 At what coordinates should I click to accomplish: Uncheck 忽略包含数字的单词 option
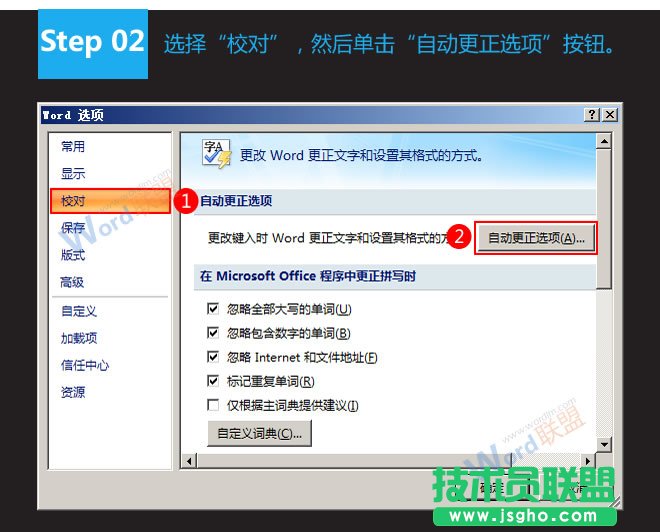(212, 333)
